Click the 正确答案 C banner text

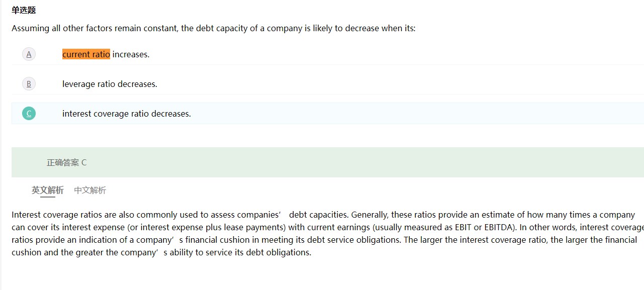pos(66,162)
